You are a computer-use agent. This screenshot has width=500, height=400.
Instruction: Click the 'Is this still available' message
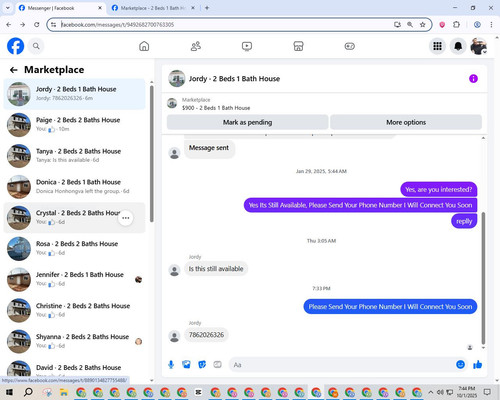pyautogui.click(x=216, y=269)
